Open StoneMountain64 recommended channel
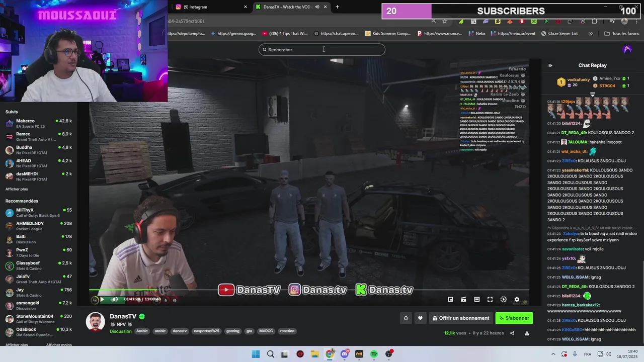This screenshot has width=644, height=362. [x=38, y=319]
